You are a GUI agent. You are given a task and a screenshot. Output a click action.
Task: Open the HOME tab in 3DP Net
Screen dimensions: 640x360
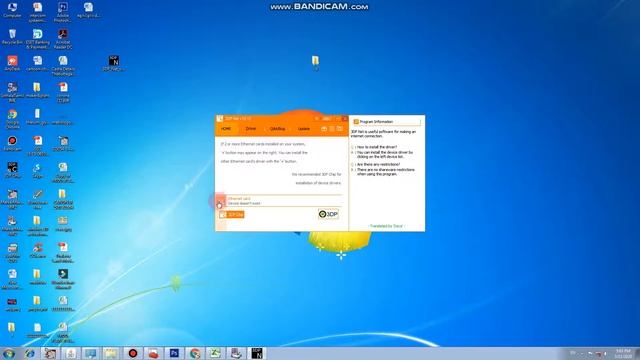click(226, 129)
